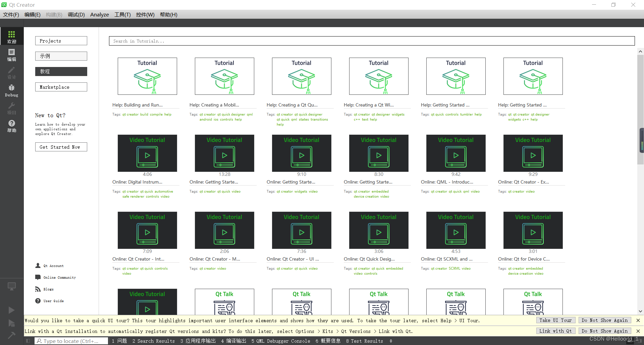Screen dimensions: 644x345
Task: Open the Analyze menu
Action: (100, 14)
